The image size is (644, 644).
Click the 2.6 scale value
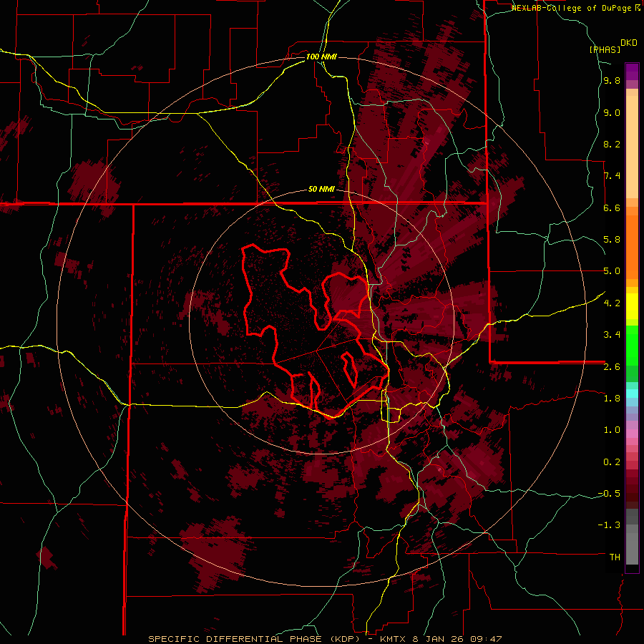(612, 367)
